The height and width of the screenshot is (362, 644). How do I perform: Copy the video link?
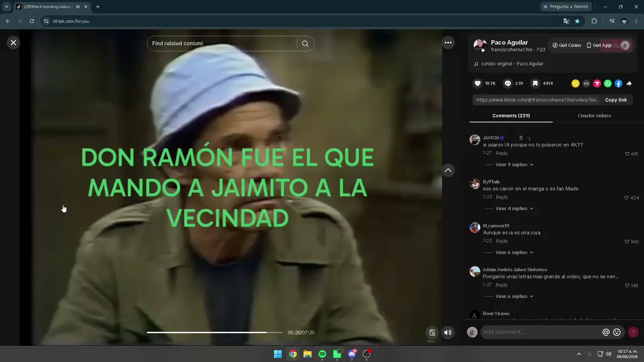pyautogui.click(x=616, y=100)
